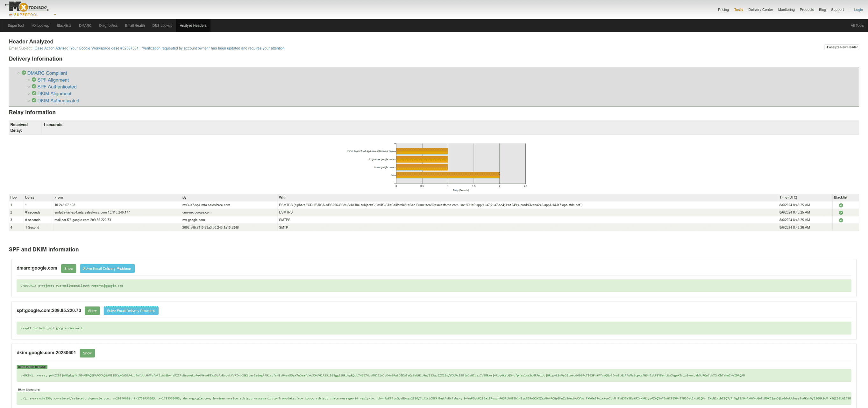Click the DMARC record 'v=DMARC1; p=reject' text
The height and width of the screenshot is (408, 868).
pos(72,286)
